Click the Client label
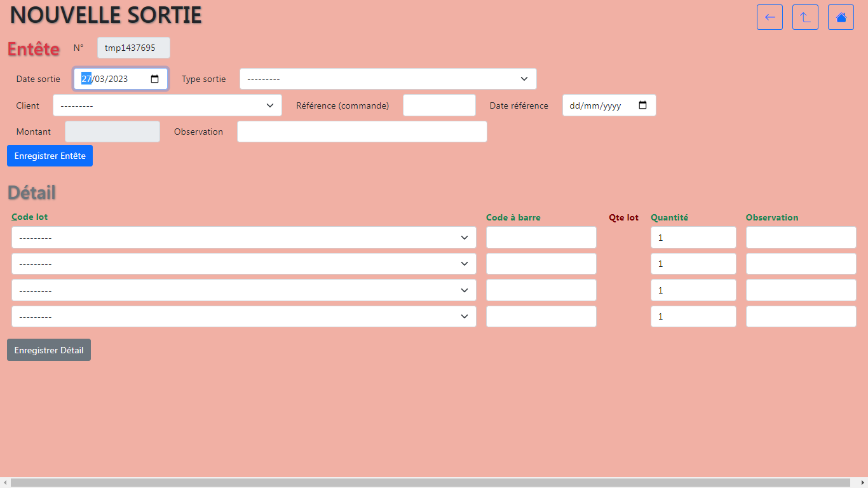 coord(28,105)
